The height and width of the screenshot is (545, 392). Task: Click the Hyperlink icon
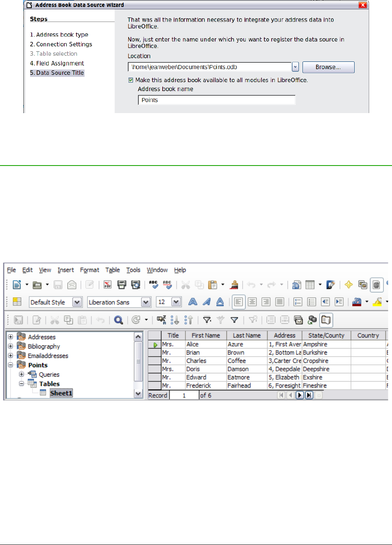coord(296,285)
